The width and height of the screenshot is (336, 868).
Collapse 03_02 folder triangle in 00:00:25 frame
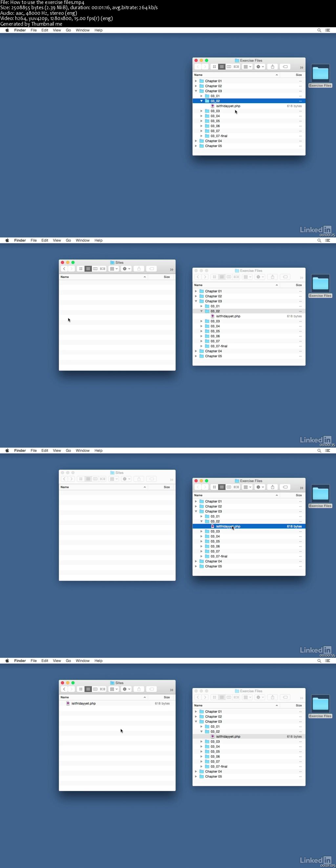[x=202, y=101]
